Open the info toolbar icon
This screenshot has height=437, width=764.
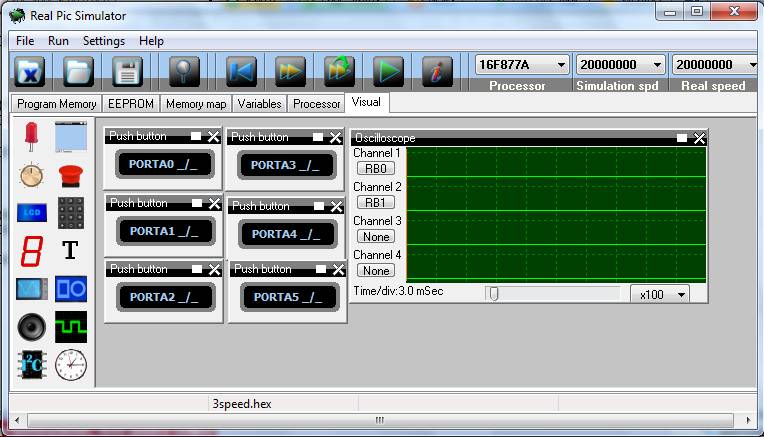[x=437, y=72]
